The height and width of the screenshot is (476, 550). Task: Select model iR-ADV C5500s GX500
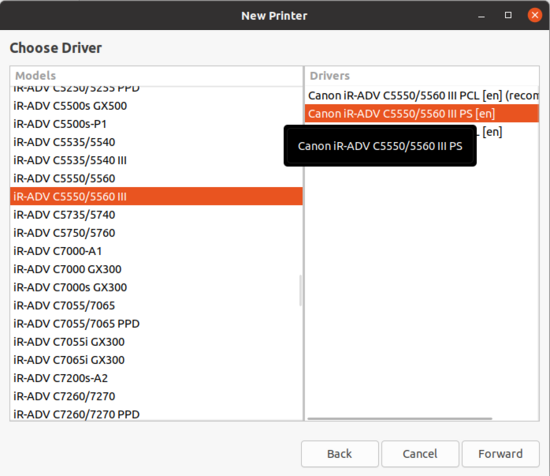pyautogui.click(x=156, y=106)
